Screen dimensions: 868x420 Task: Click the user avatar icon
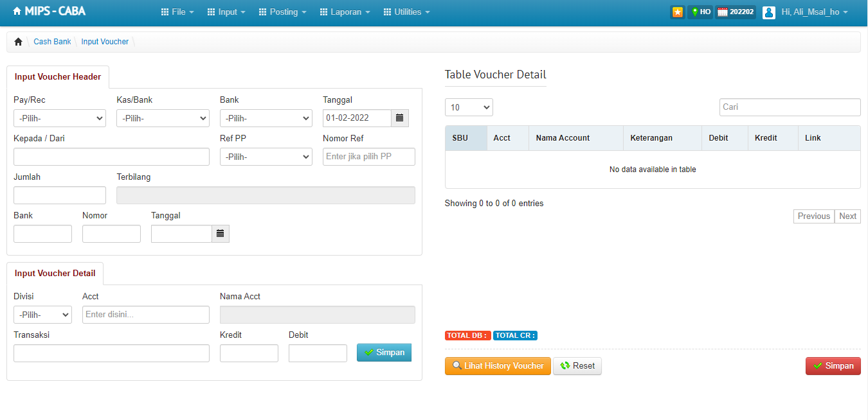point(768,12)
